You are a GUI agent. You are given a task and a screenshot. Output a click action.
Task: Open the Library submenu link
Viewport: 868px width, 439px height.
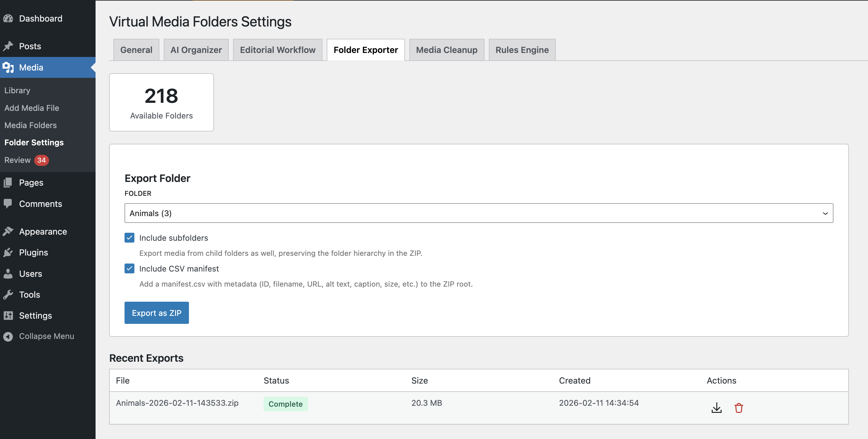point(17,91)
